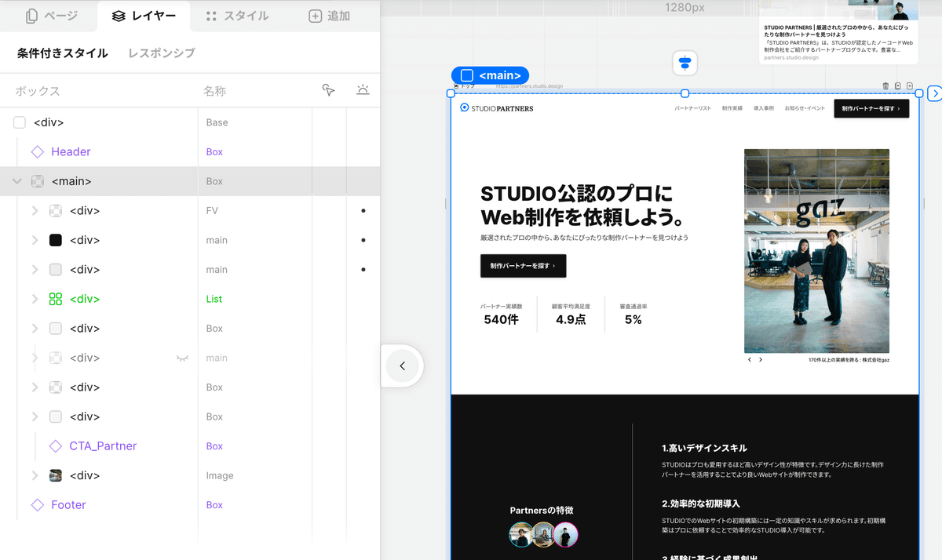Image resolution: width=942 pixels, height=560 pixels.
Task: Click the light grey swatch of main div
Action: pos(56,270)
